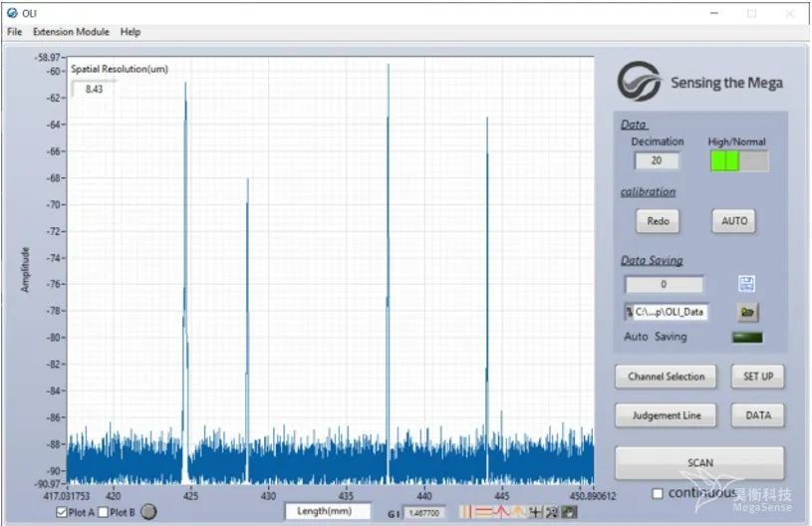Click the save data floppy disk icon
The height and width of the screenshot is (526, 812).
[x=747, y=284]
